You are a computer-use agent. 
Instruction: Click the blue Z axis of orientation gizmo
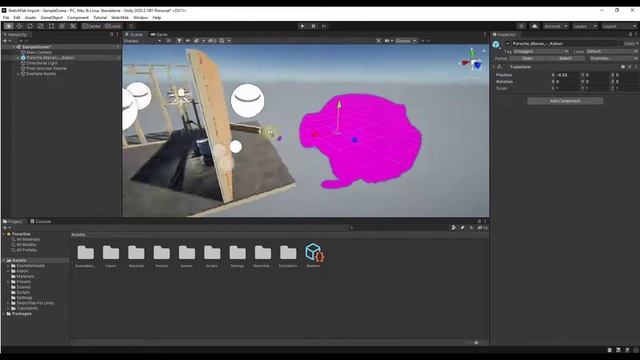(x=477, y=65)
